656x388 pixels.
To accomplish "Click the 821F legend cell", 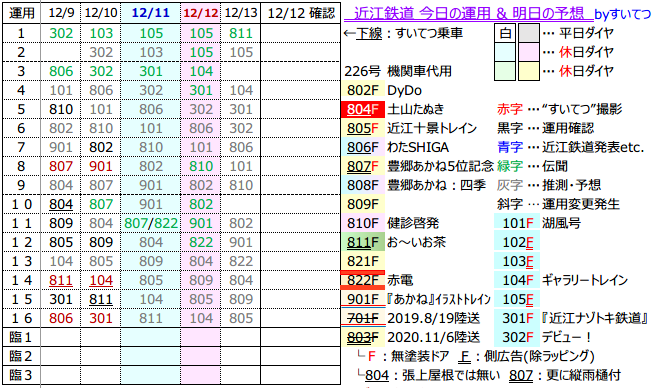I will 363,261.
